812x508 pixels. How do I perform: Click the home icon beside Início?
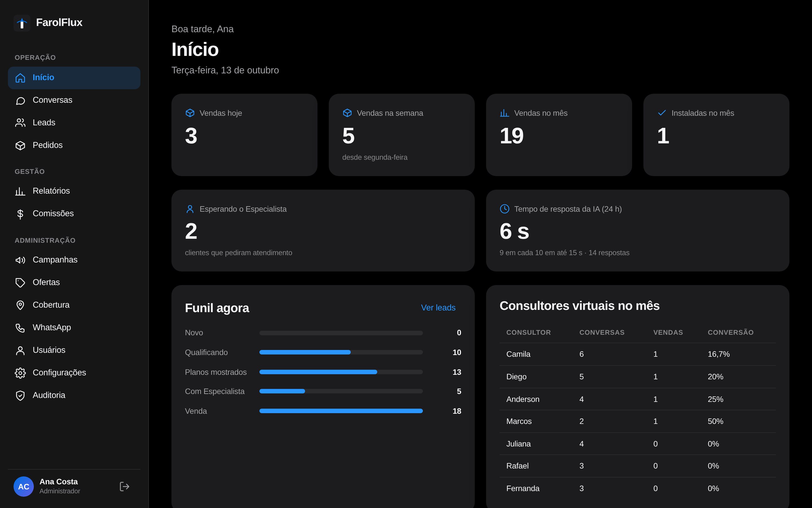click(x=20, y=78)
